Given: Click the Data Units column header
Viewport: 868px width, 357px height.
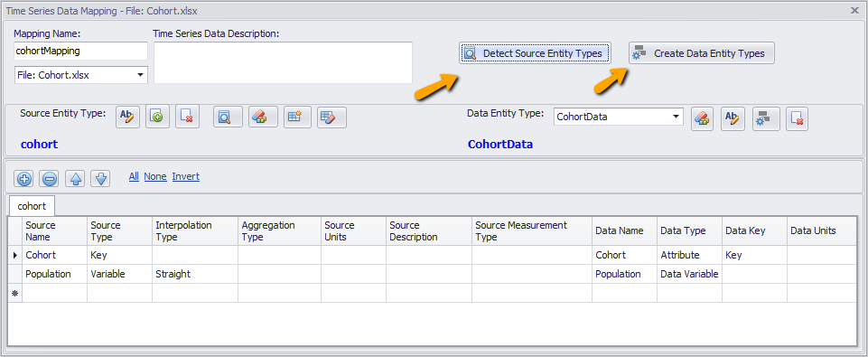Looking at the screenshot, I should [822, 230].
